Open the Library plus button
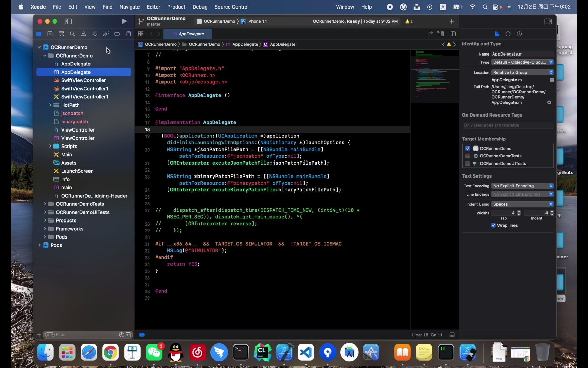The height and width of the screenshot is (368, 588). tap(452, 21)
